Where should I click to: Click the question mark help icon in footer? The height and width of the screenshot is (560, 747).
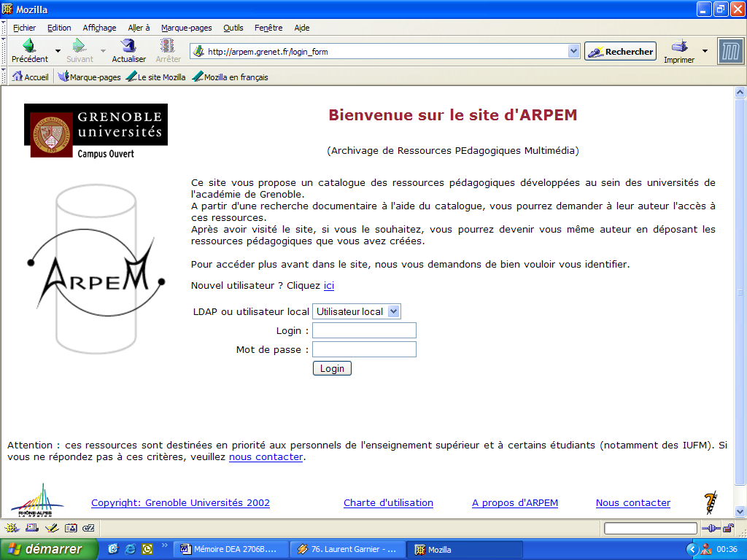710,502
